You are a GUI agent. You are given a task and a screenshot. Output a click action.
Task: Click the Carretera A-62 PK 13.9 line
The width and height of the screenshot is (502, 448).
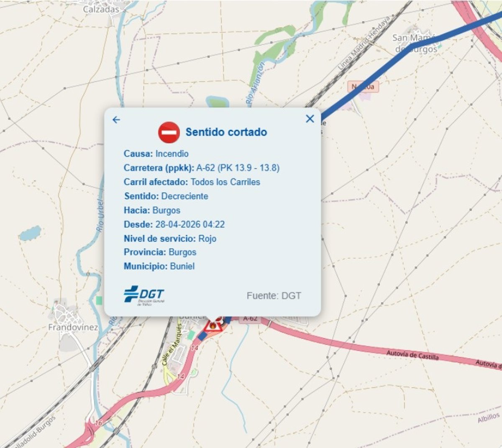click(x=202, y=168)
